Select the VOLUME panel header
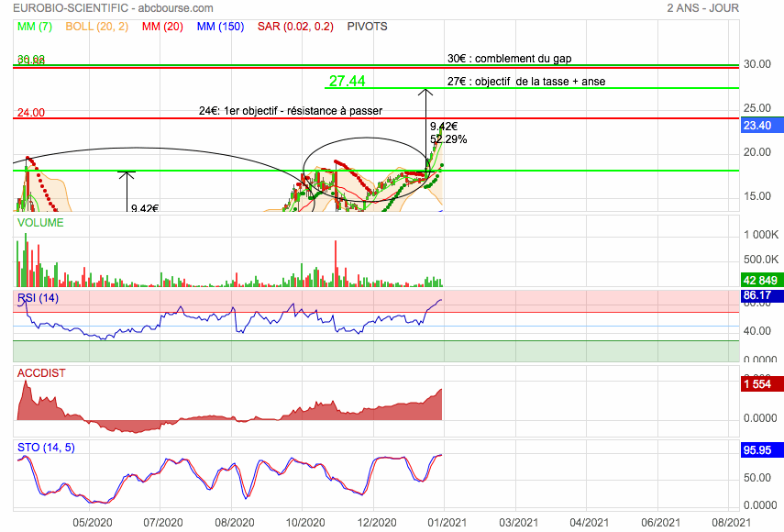This screenshot has height=532, width=784. point(41,222)
